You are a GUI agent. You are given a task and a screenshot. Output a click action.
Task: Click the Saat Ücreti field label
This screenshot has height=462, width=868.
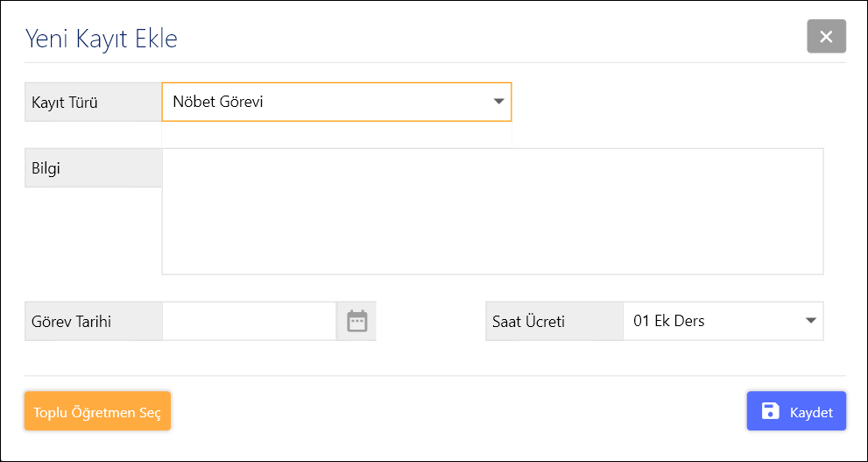click(529, 322)
